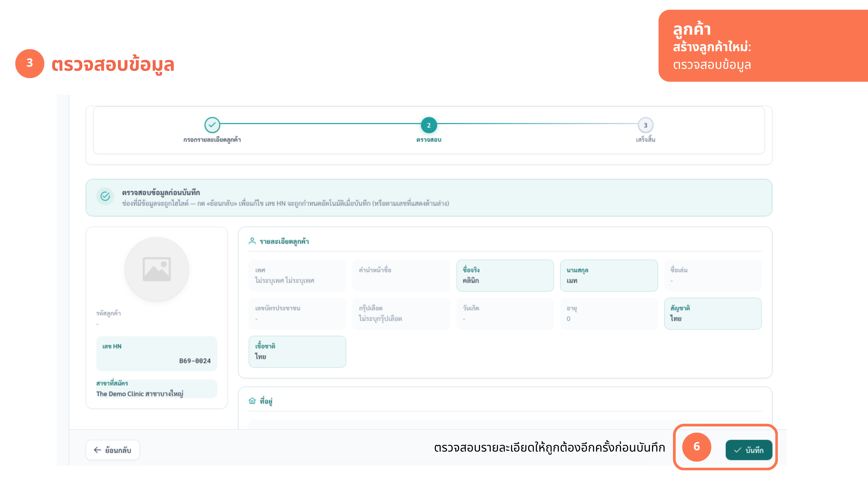The image size is (868, 488).
Task: Click the วันเกิด field
Action: [505, 313]
